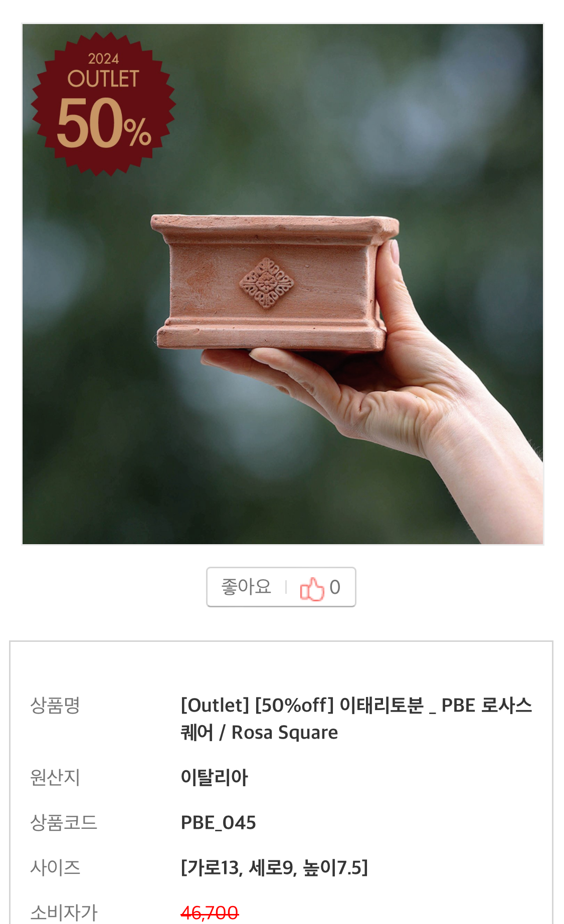Viewport: 564px width, 924px height.
Task: Click the 사이즈 label
Action: pos(55,867)
